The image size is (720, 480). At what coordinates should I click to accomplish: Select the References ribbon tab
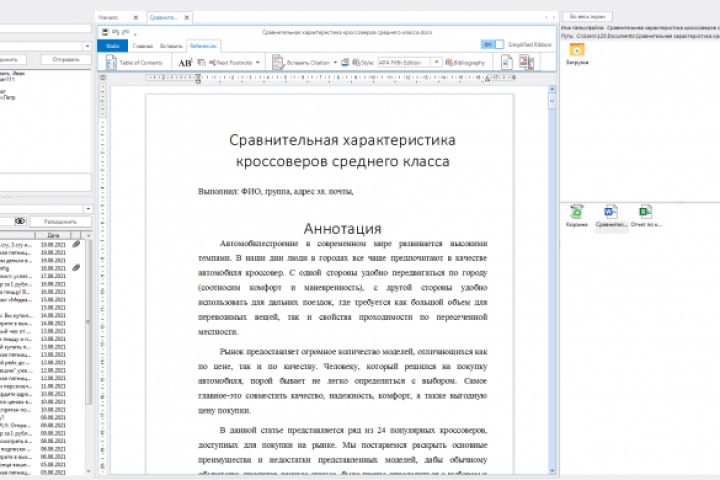pos(203,46)
